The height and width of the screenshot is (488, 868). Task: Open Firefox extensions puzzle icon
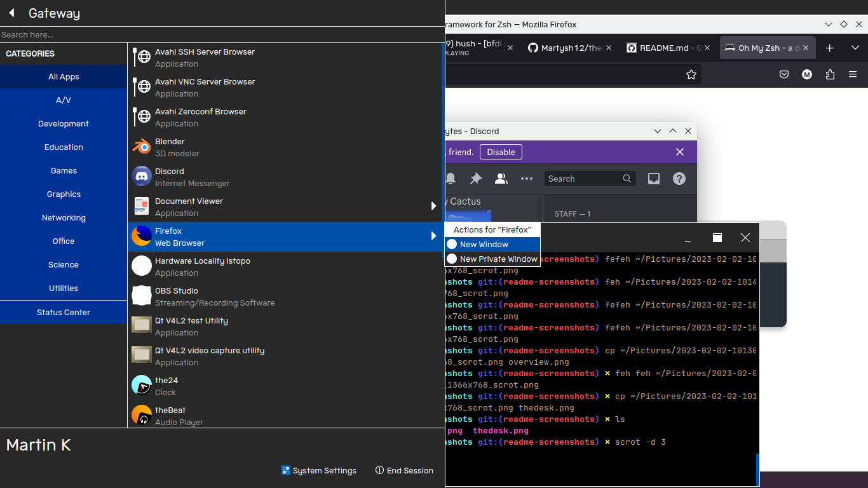click(830, 74)
